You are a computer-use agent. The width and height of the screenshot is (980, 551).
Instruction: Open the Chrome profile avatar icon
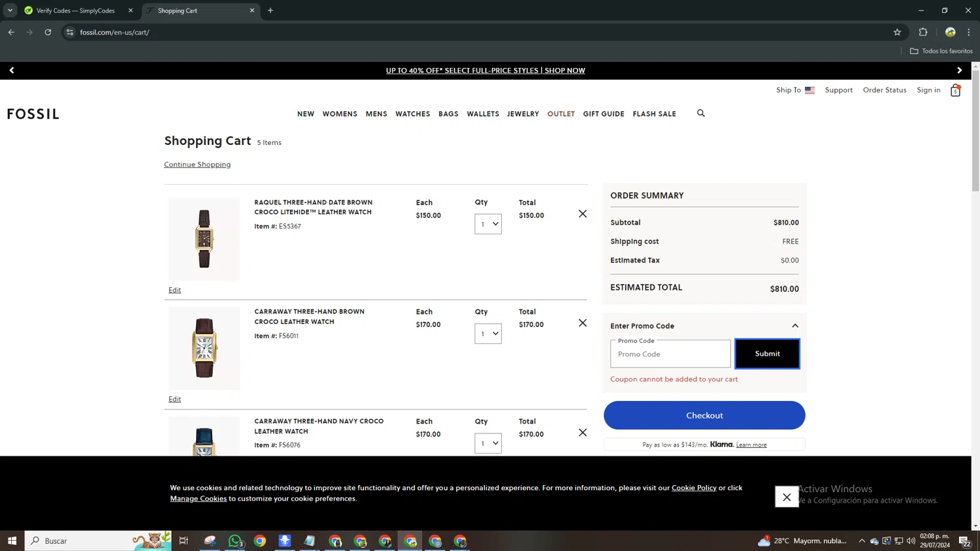click(x=951, y=32)
